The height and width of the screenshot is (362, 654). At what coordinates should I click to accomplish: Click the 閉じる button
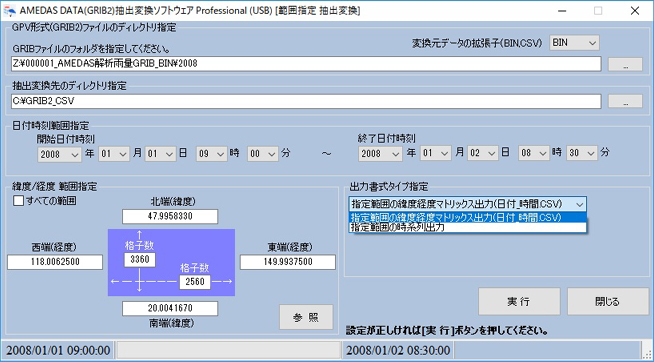coord(608,302)
